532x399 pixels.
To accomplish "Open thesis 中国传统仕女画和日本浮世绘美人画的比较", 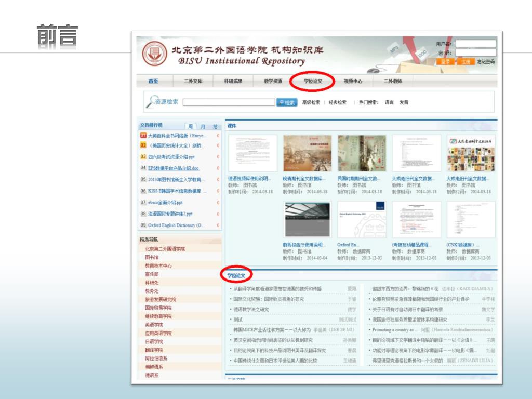I will [x=275, y=361].
